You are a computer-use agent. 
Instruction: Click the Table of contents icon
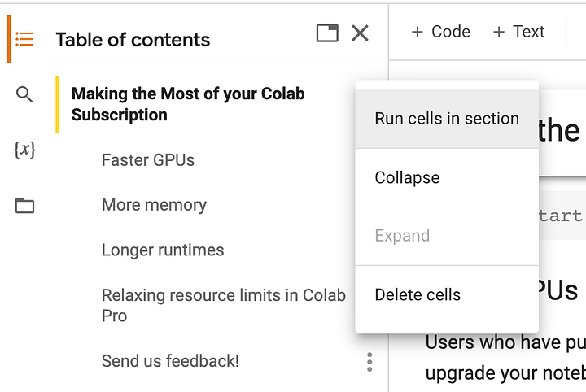pos(25,39)
